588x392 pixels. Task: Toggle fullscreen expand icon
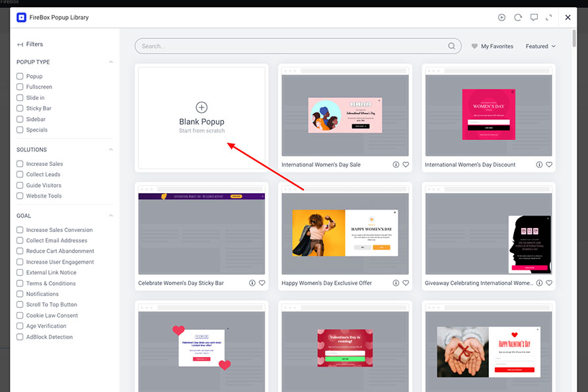click(x=548, y=17)
